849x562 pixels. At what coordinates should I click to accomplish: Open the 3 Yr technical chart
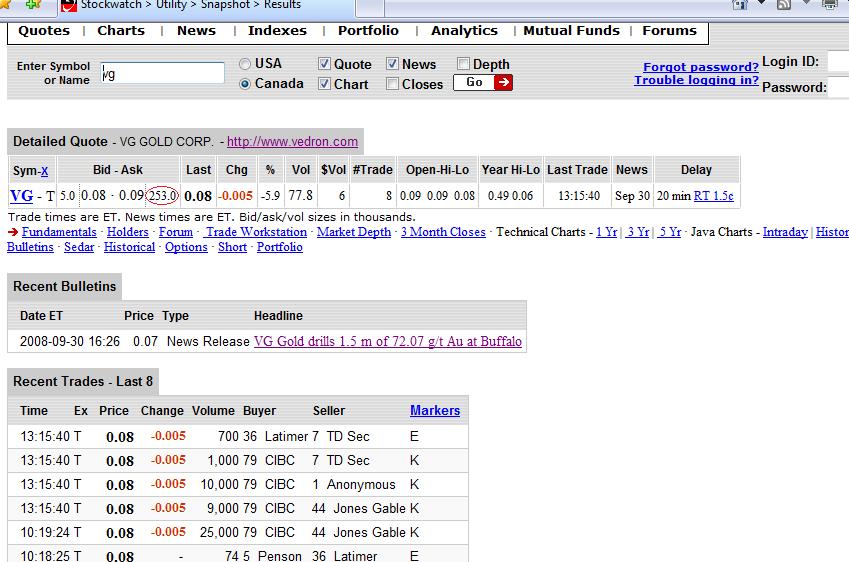coord(638,232)
